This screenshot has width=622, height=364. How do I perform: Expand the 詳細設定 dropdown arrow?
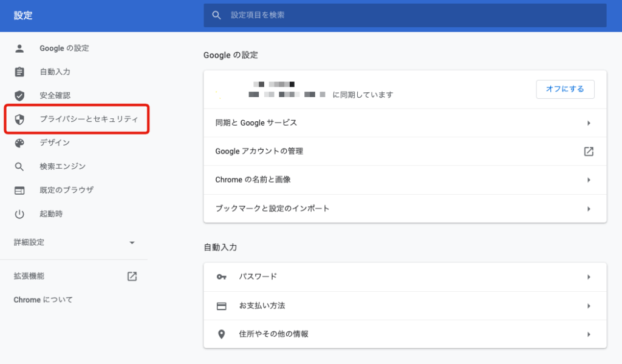coord(132,243)
